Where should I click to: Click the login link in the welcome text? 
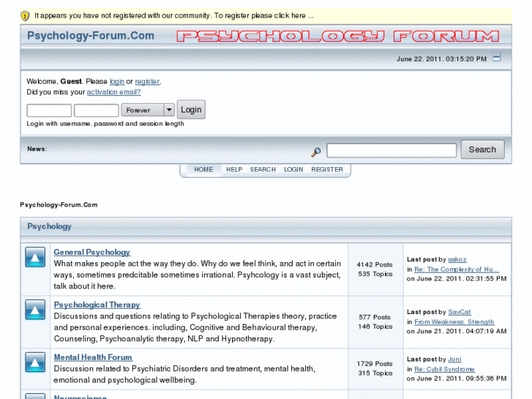[117, 81]
